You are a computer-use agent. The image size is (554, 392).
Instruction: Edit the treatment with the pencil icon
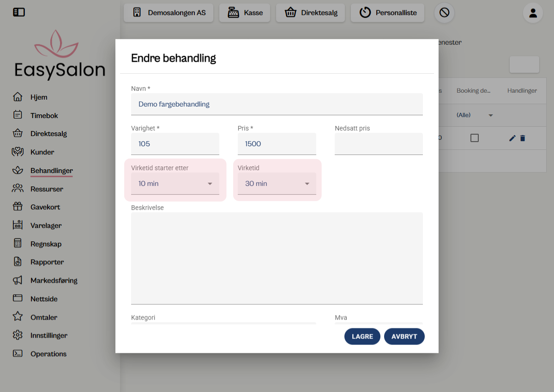coord(512,137)
